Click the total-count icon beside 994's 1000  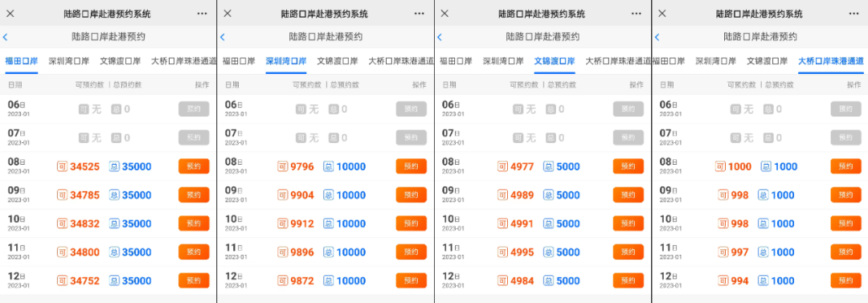click(763, 280)
